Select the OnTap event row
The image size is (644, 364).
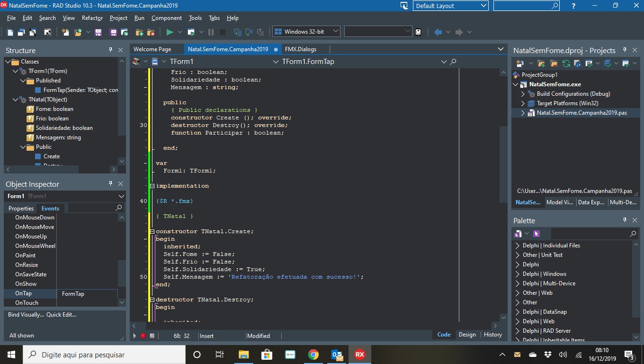click(x=61, y=293)
